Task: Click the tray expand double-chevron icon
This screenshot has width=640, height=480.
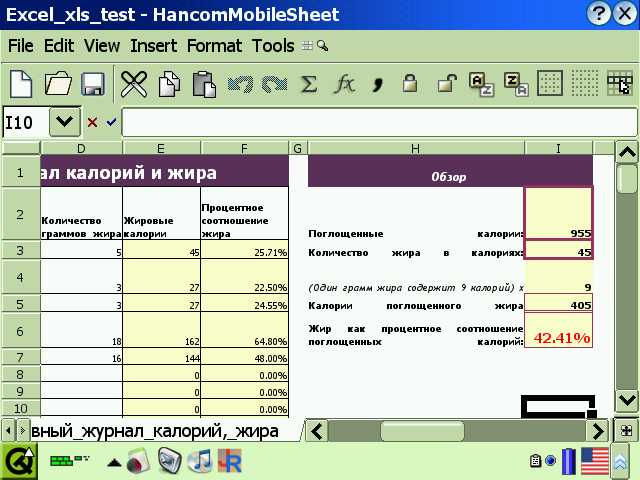Action: 620,462
